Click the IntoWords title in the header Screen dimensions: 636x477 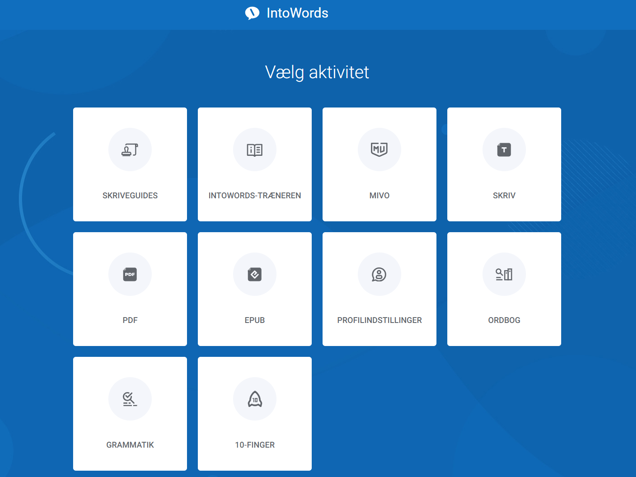pyautogui.click(x=298, y=13)
